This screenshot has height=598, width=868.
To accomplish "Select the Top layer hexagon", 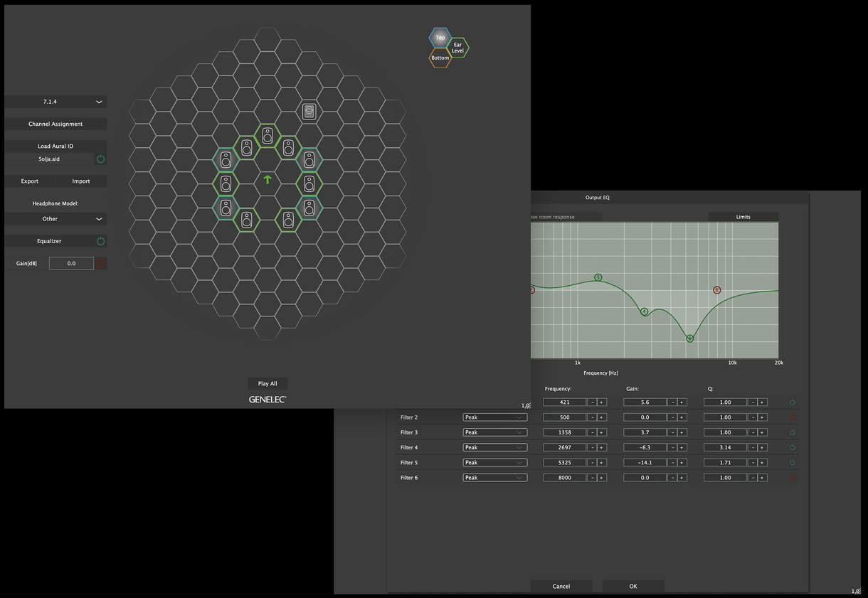I will [440, 37].
